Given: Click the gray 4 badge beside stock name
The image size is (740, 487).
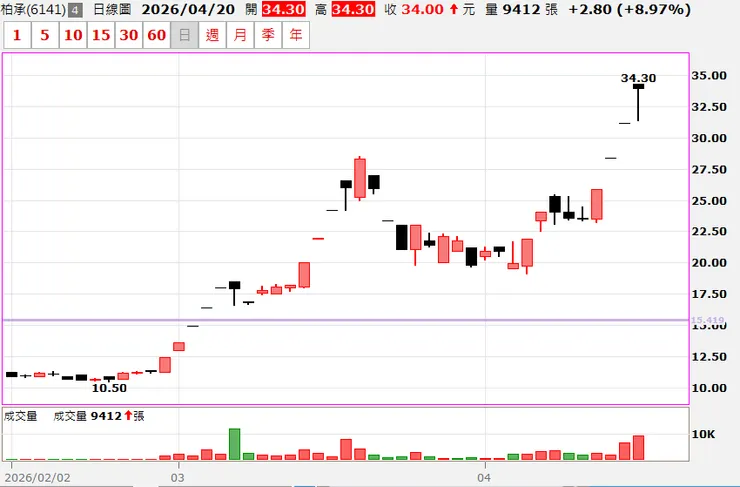Looking at the screenshot, I should [x=75, y=10].
